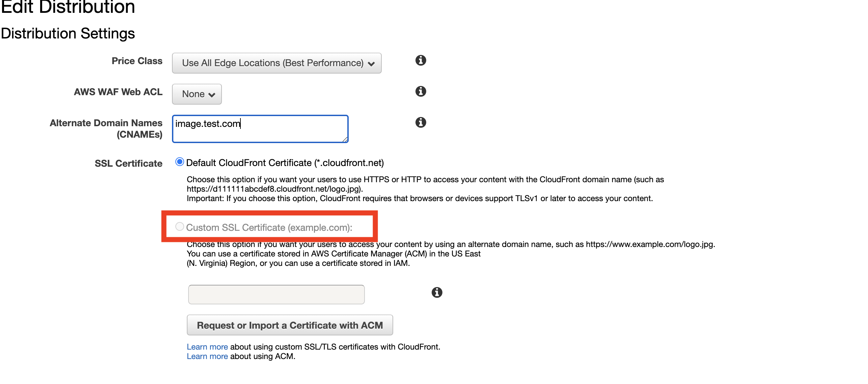Follow Learn more link about using ACM
The image size is (868, 384).
207,356
